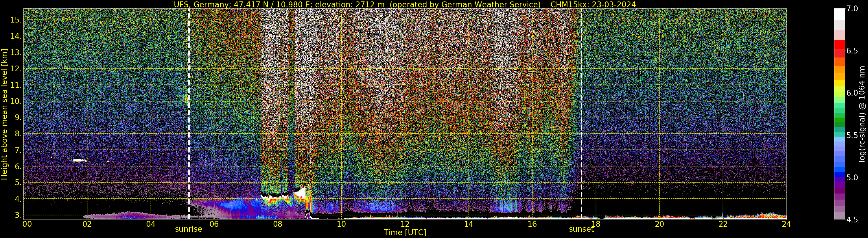Click time axis tick label '20'
Screen dimensions: 868x238
(659, 224)
